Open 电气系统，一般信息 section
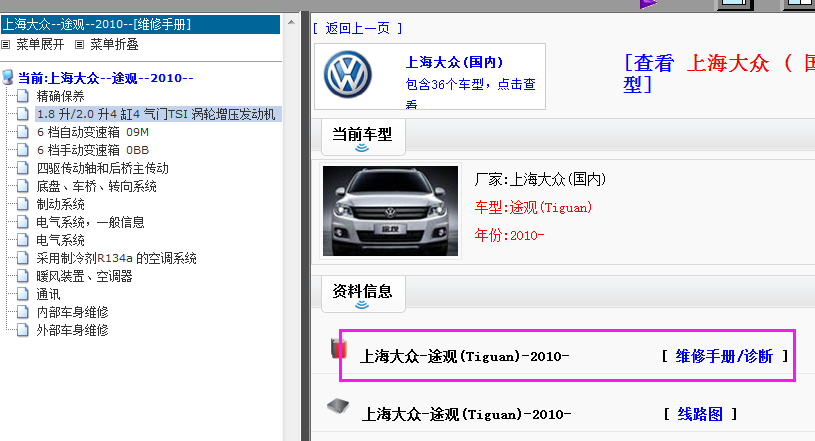Image resolution: width=815 pixels, height=441 pixels. click(90, 222)
